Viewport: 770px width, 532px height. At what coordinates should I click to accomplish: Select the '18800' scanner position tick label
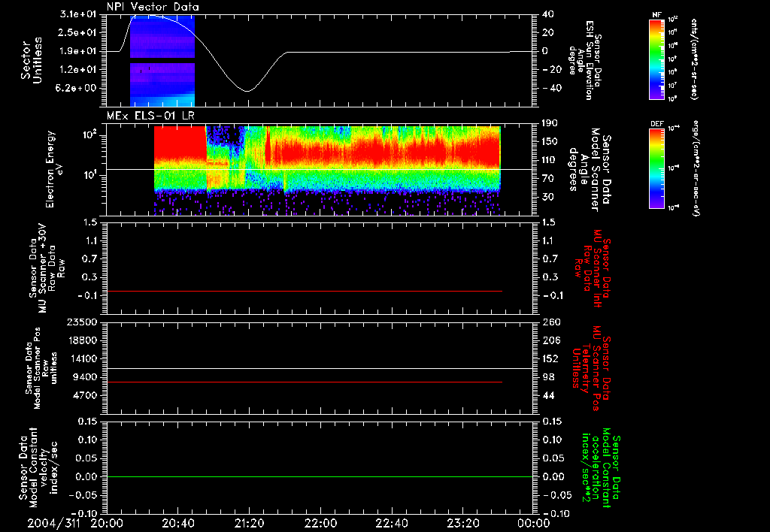pyautogui.click(x=81, y=340)
